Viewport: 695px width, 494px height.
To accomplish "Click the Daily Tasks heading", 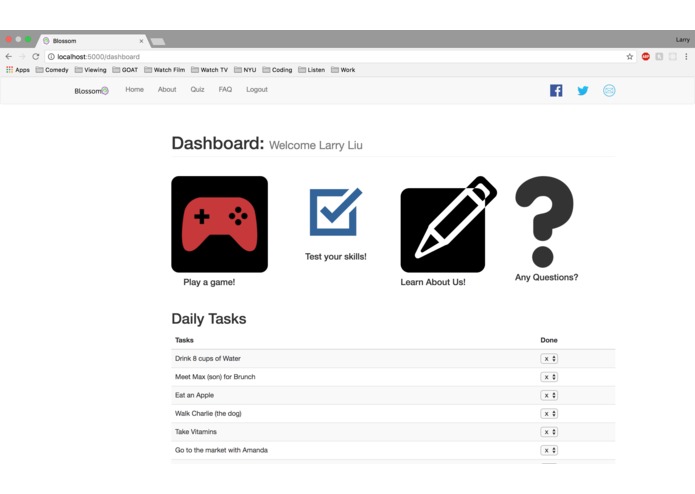I will point(209,319).
